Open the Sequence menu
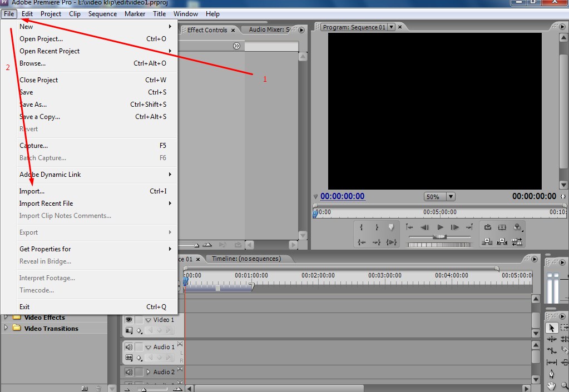The image size is (569, 392). click(x=102, y=14)
